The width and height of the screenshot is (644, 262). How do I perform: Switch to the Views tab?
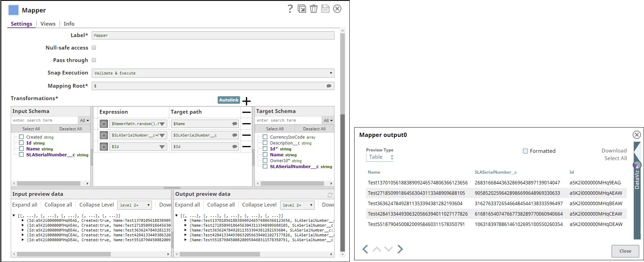tap(48, 24)
